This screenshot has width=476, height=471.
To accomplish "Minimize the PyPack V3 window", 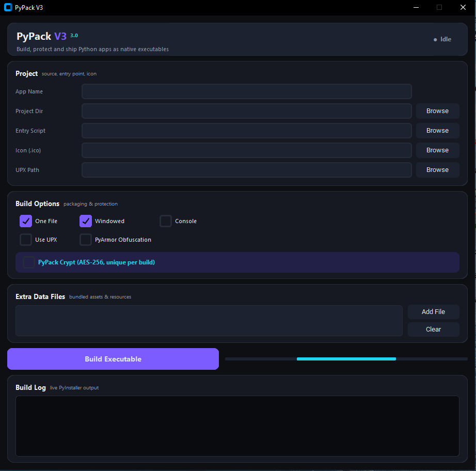I will tap(416, 7).
